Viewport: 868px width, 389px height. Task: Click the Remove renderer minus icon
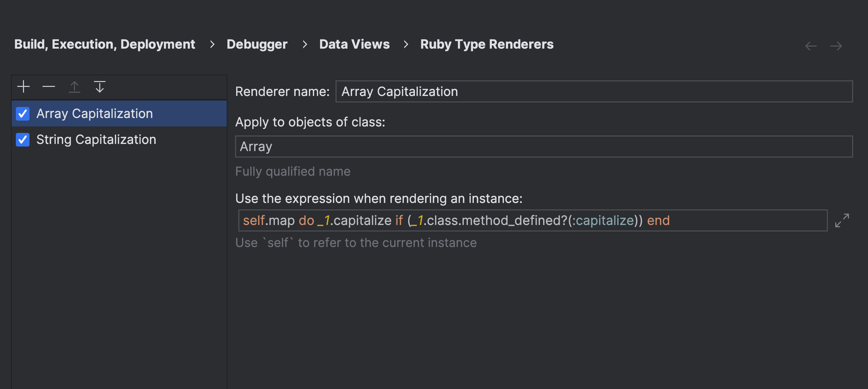click(x=49, y=87)
